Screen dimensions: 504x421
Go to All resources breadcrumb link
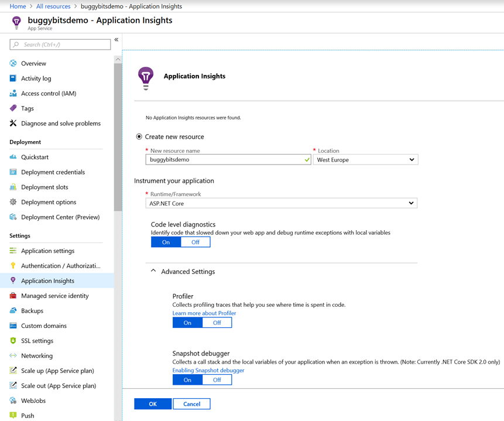click(x=53, y=6)
